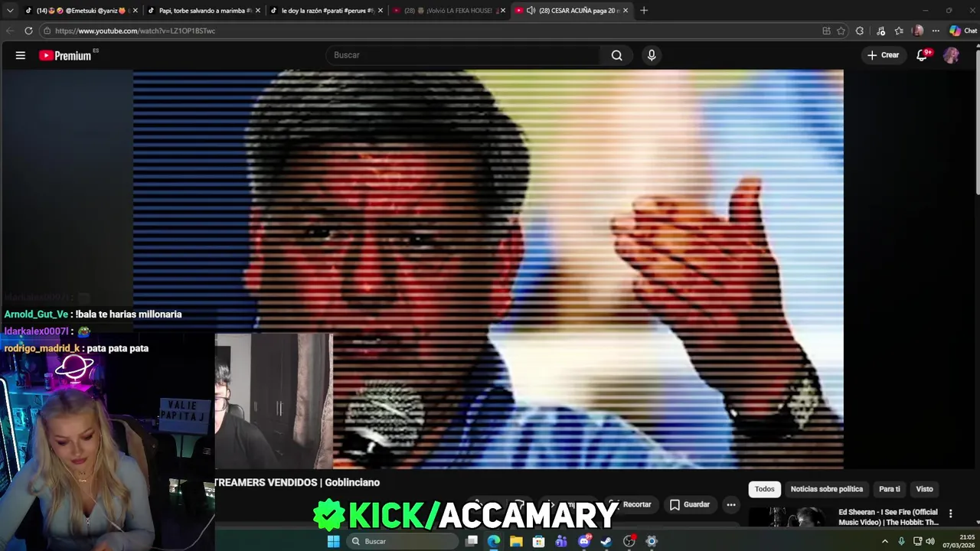Open Steam from taskbar
The height and width of the screenshot is (551, 980).
[x=606, y=541]
